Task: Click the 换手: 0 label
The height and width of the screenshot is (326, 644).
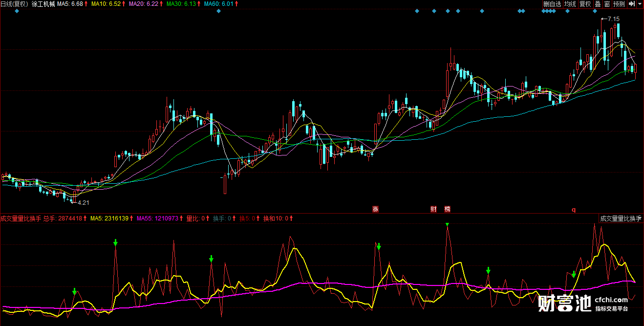Action: point(222,218)
